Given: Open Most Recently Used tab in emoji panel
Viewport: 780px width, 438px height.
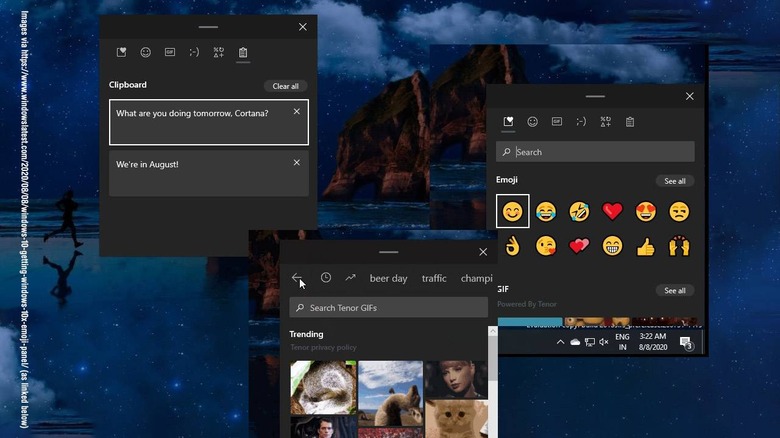Looking at the screenshot, I should point(508,121).
